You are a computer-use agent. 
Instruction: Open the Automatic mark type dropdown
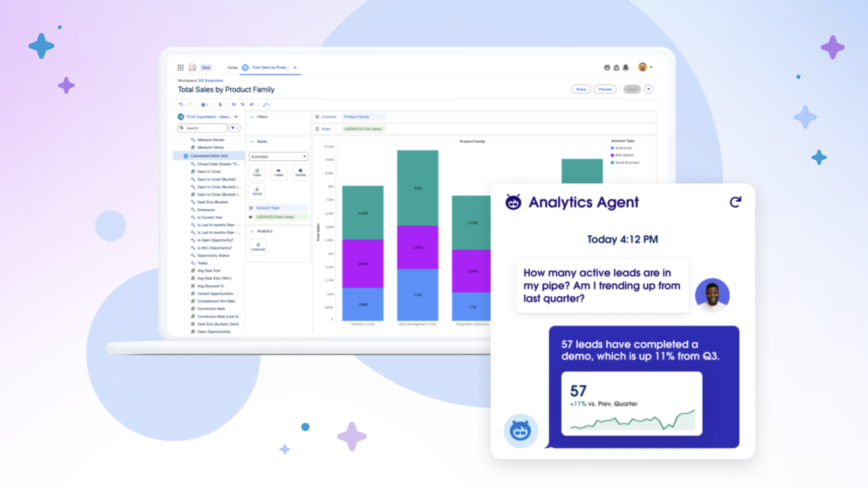pyautogui.click(x=279, y=157)
